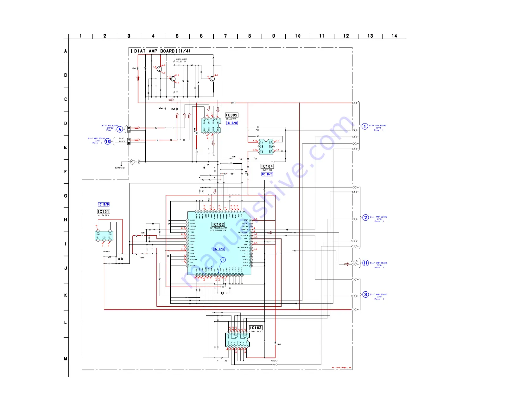Click column header 1 on the top ruler
The image size is (532, 400).
click(80, 36)
